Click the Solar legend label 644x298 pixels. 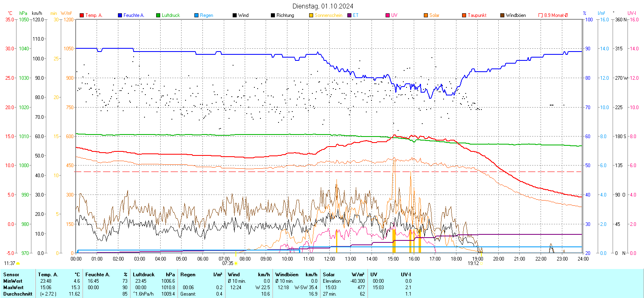click(434, 15)
